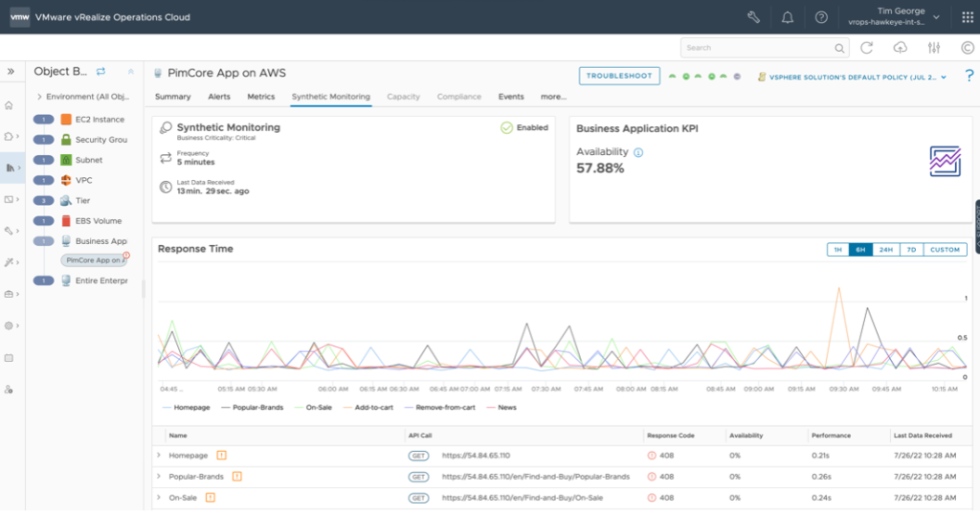
Task: Open the notifications bell
Action: [788, 17]
